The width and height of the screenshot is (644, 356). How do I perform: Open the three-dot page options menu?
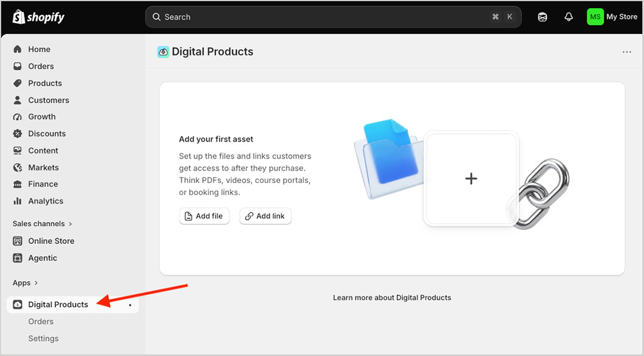[626, 52]
